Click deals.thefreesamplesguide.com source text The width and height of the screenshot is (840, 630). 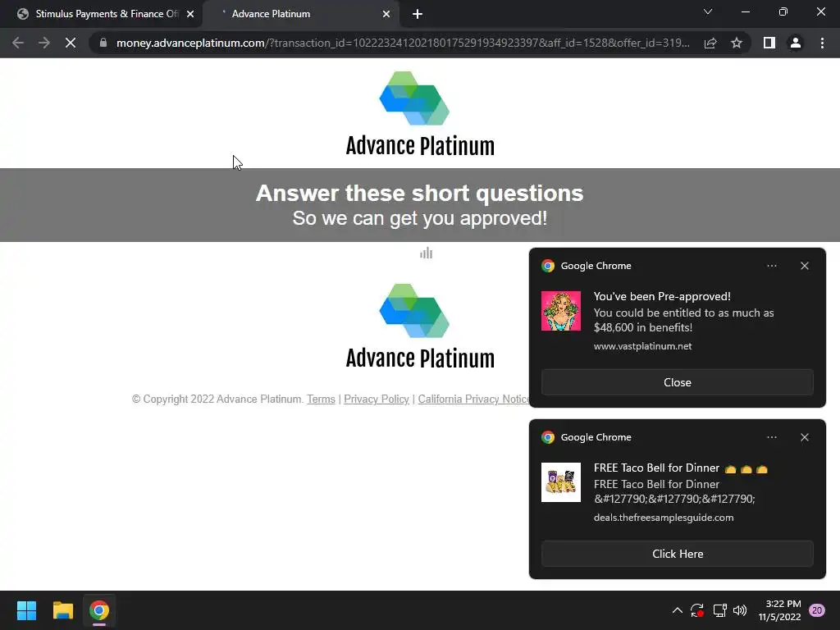click(663, 518)
